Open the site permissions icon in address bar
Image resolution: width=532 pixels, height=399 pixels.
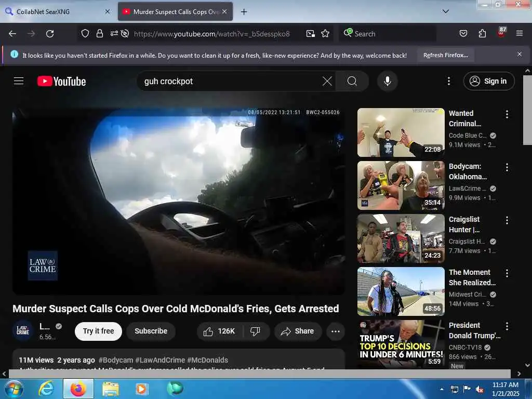(x=114, y=33)
